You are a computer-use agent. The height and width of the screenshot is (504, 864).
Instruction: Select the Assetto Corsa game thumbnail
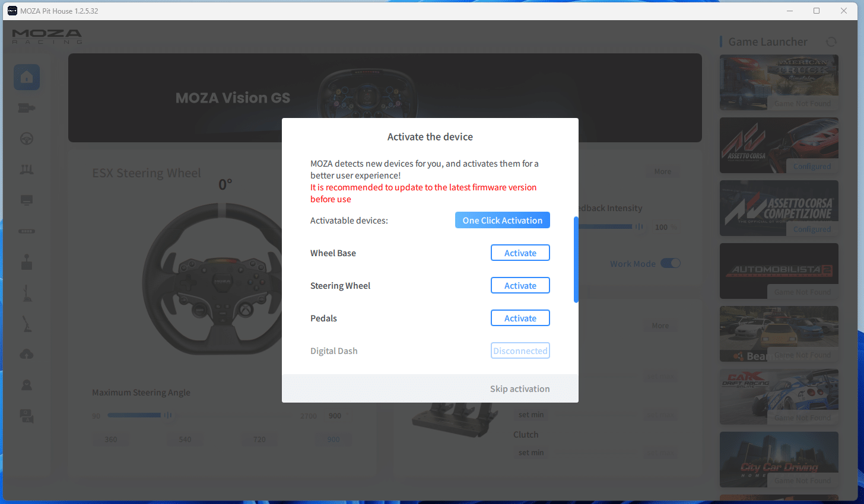click(779, 145)
